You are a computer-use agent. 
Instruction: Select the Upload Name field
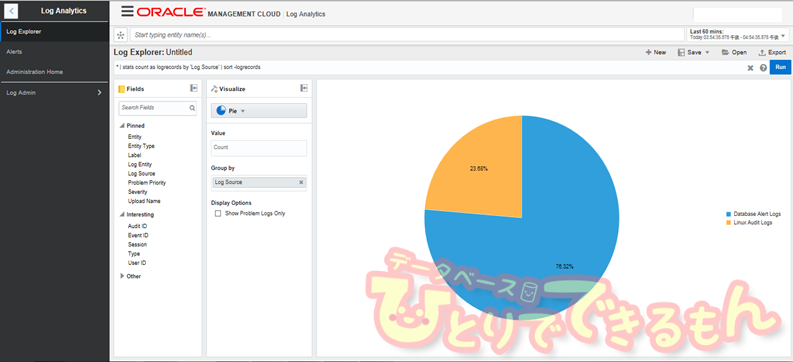coord(144,201)
